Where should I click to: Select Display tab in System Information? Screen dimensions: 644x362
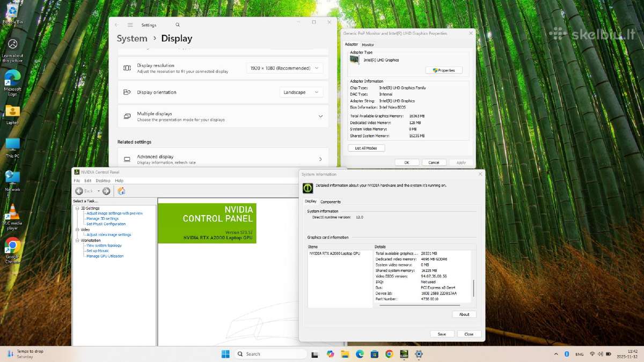click(311, 201)
